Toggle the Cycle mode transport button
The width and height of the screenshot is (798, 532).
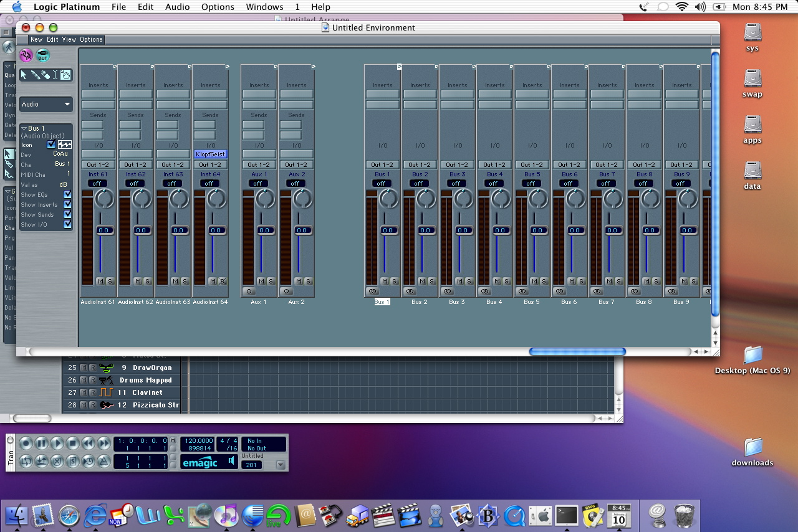coord(26,462)
